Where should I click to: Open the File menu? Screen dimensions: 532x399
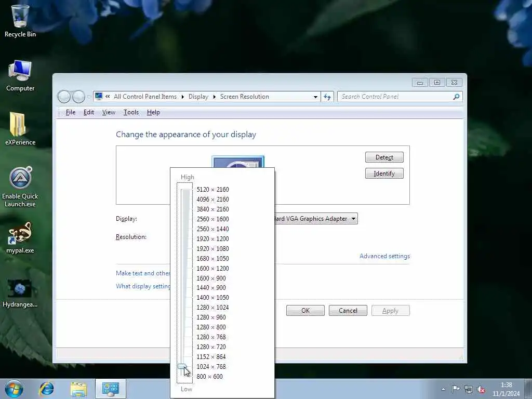click(x=71, y=112)
